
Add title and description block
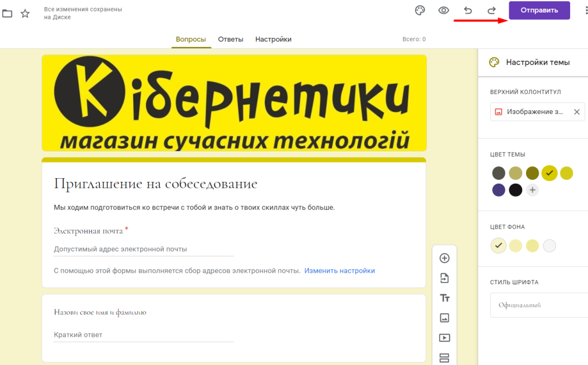(445, 298)
